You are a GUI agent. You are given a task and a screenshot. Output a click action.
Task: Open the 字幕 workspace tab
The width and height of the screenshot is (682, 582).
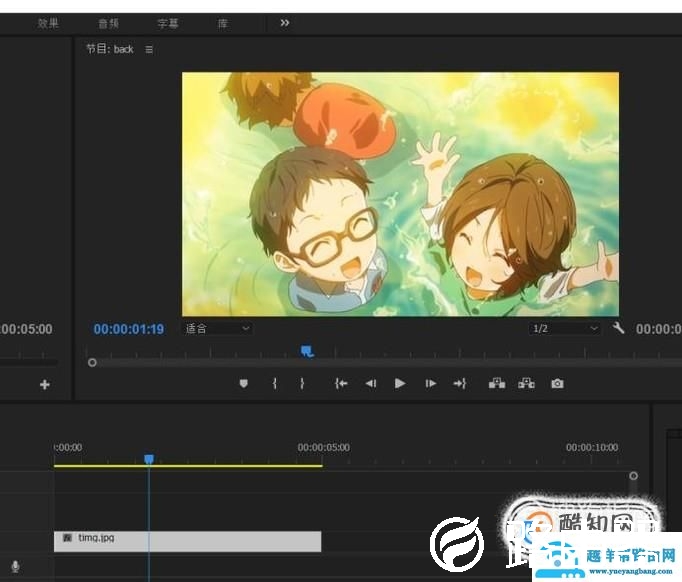tap(168, 23)
